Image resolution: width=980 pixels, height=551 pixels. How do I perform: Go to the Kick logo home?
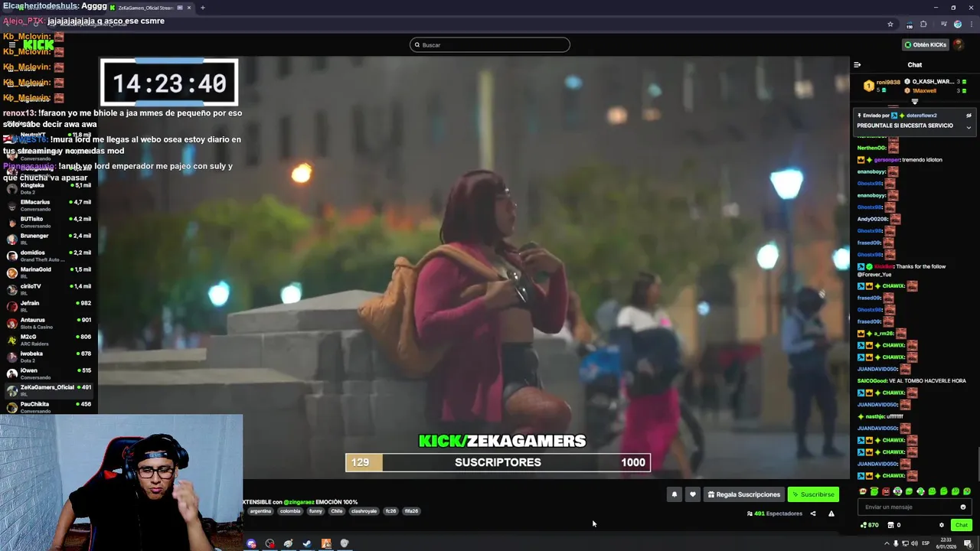pyautogui.click(x=38, y=45)
